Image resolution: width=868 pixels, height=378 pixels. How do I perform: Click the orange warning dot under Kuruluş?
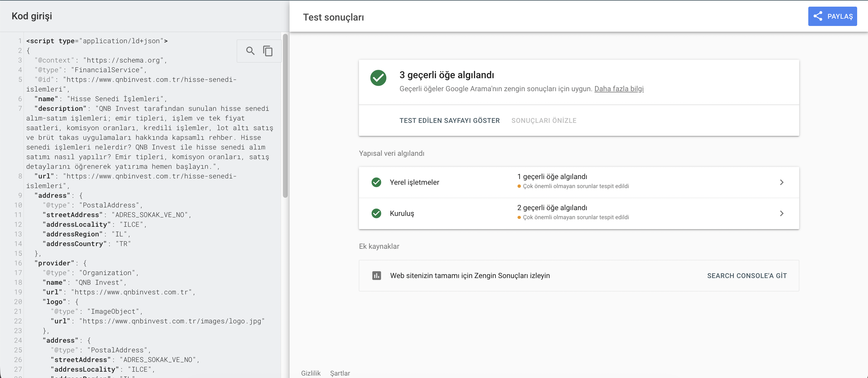519,217
